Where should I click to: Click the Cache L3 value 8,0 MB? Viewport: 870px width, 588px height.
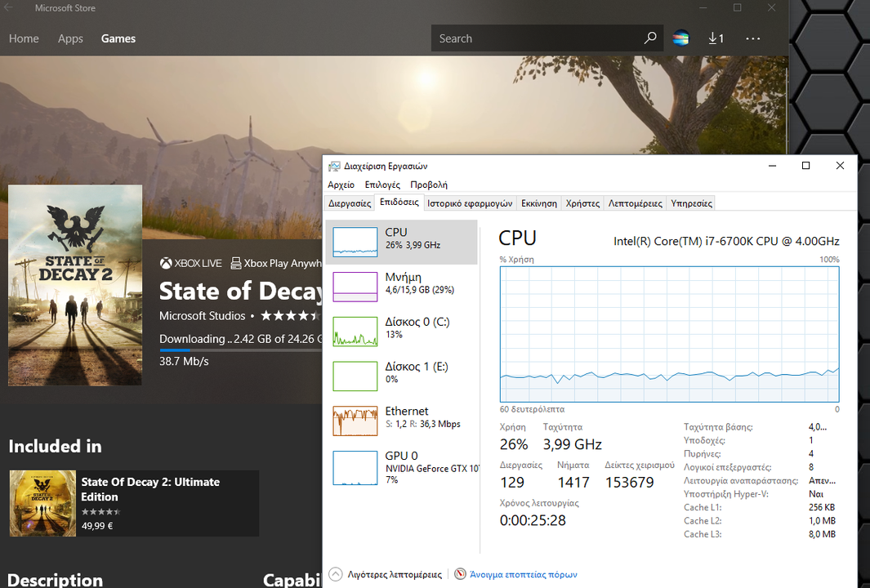822,534
